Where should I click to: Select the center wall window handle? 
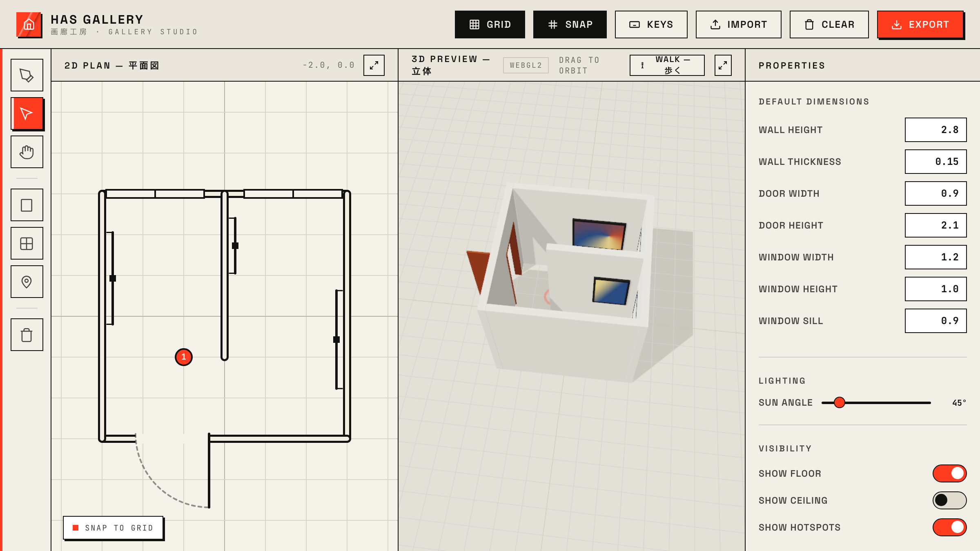235,246
